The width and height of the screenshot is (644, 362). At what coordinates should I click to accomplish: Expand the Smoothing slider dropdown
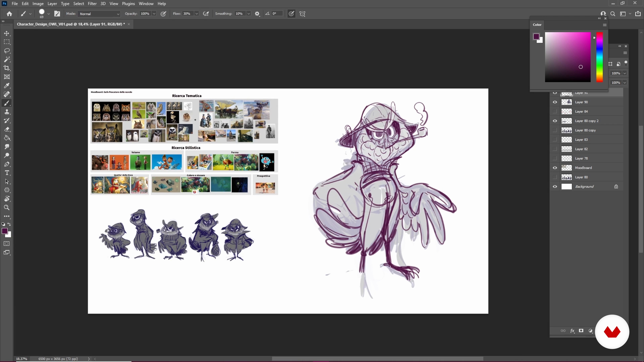coord(249,14)
